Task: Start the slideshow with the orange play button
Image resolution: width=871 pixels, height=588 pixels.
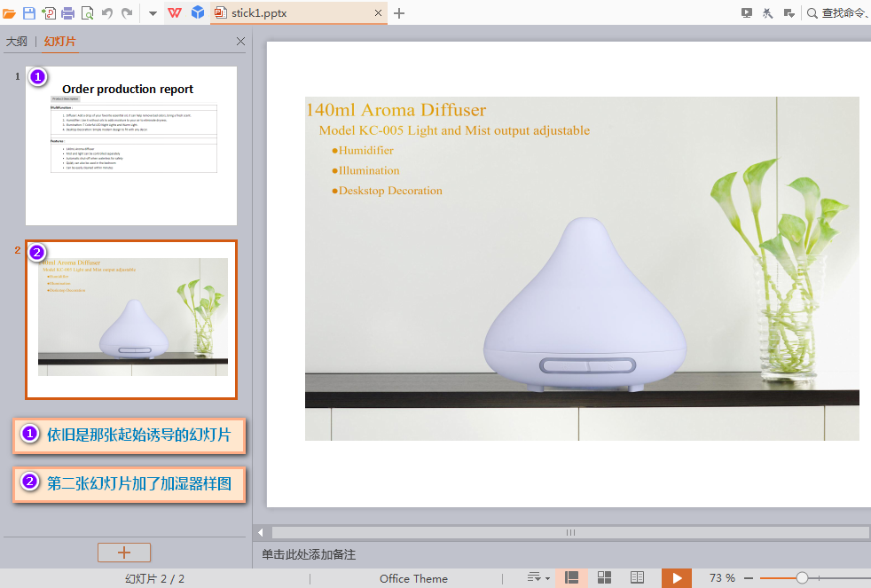Action: (x=676, y=578)
